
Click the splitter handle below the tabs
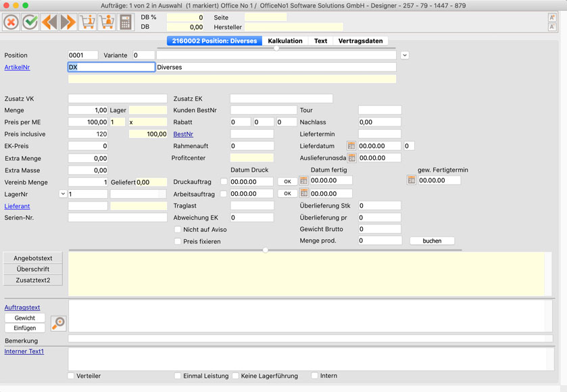276,48
